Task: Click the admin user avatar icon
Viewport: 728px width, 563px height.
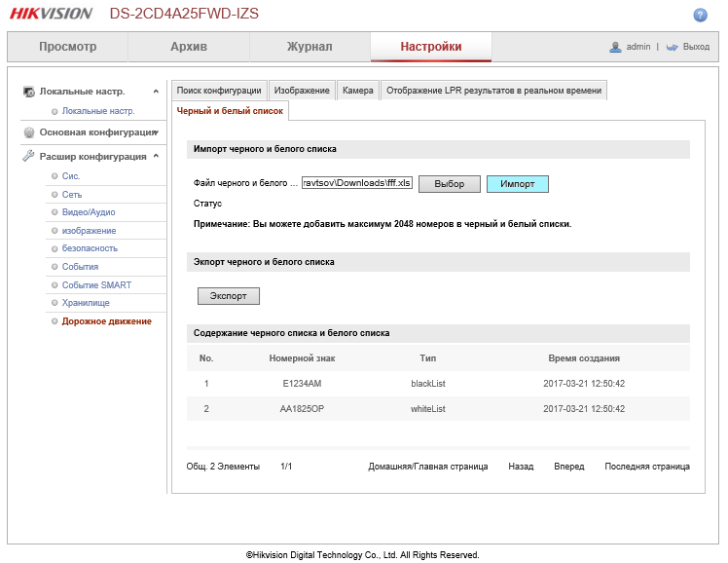Action: [615, 47]
